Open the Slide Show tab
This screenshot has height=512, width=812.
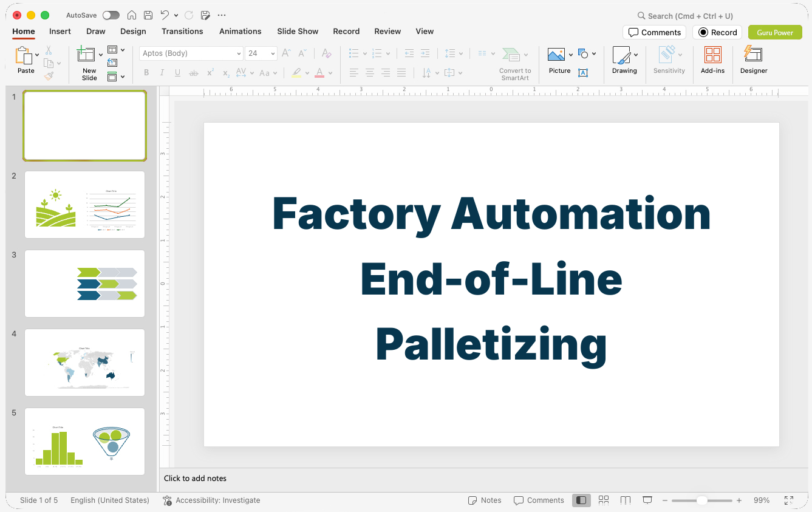[298, 31]
